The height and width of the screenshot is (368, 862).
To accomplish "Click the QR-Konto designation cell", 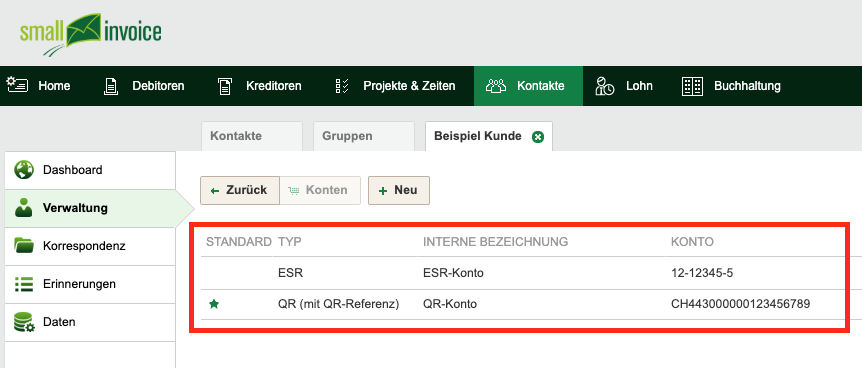I will 450,304.
